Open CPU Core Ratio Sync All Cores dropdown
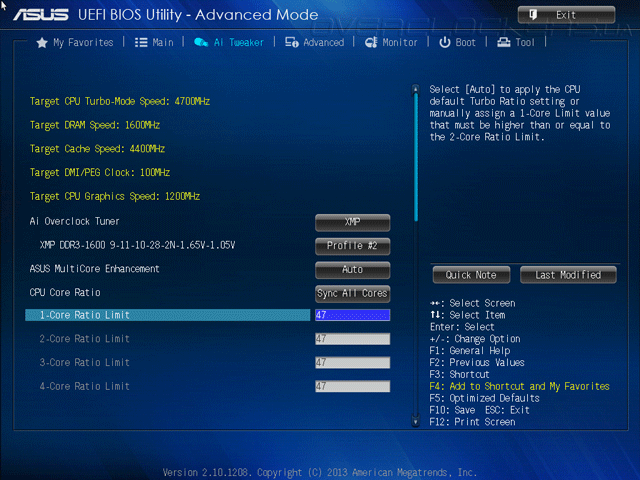Viewport: 640px width, 480px height. point(352,293)
